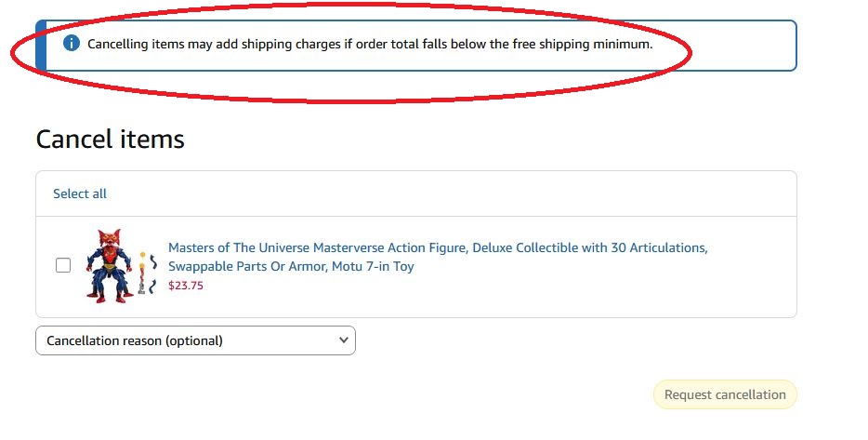Click the shipping charges warning message text
Screen dimensions: 868x440
pos(370,44)
